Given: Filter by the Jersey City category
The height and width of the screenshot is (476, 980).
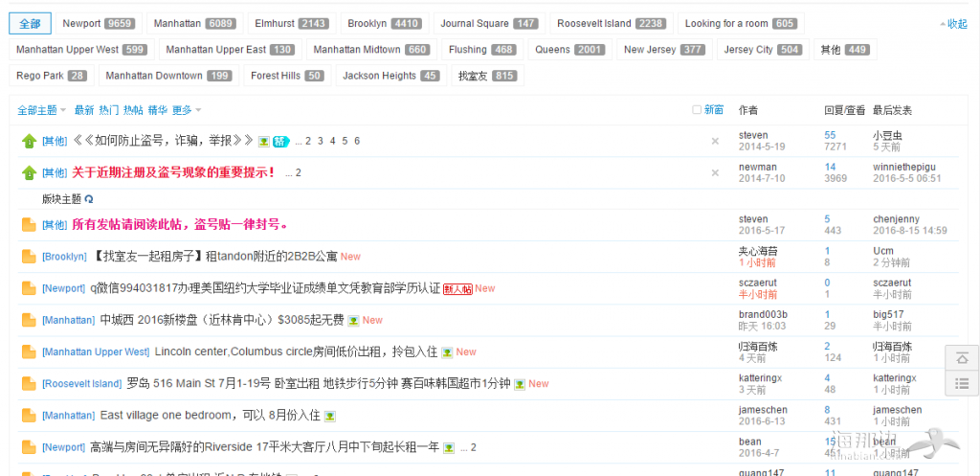Looking at the screenshot, I should (x=762, y=50).
